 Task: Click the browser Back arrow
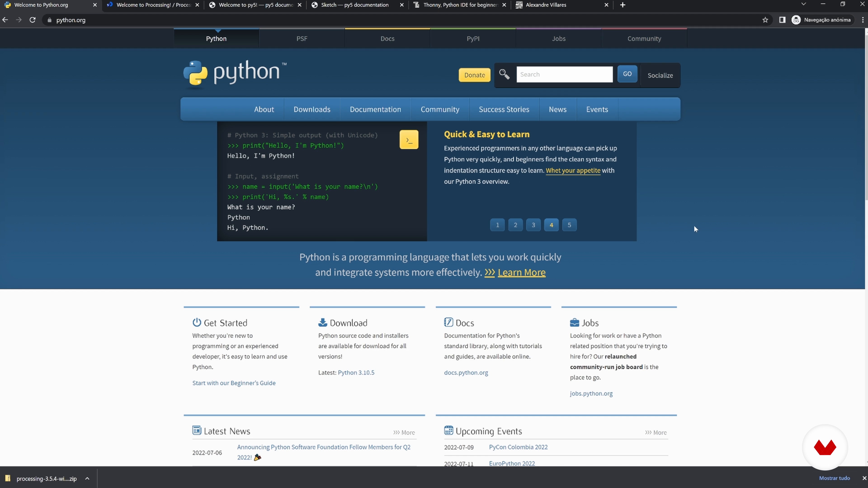coord(5,20)
